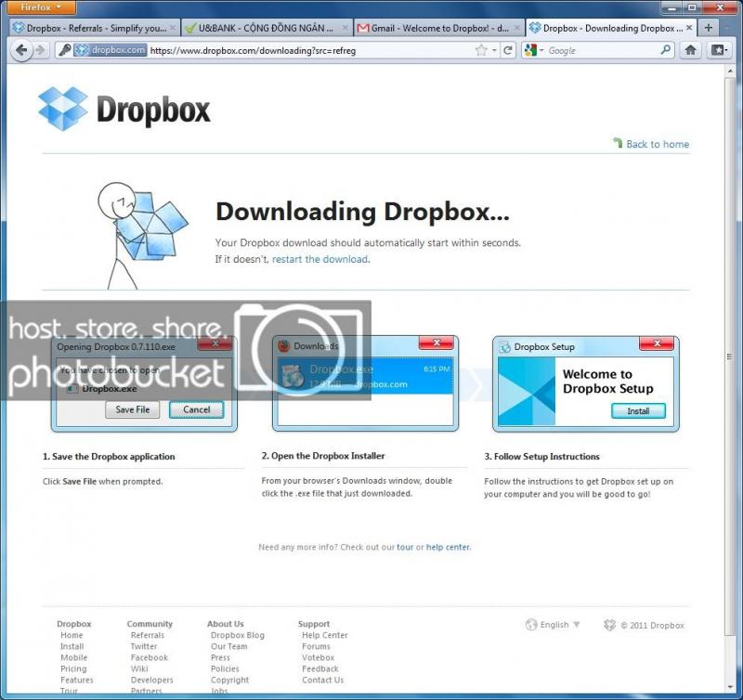
Task: Click in the address bar URL
Action: pos(253,51)
